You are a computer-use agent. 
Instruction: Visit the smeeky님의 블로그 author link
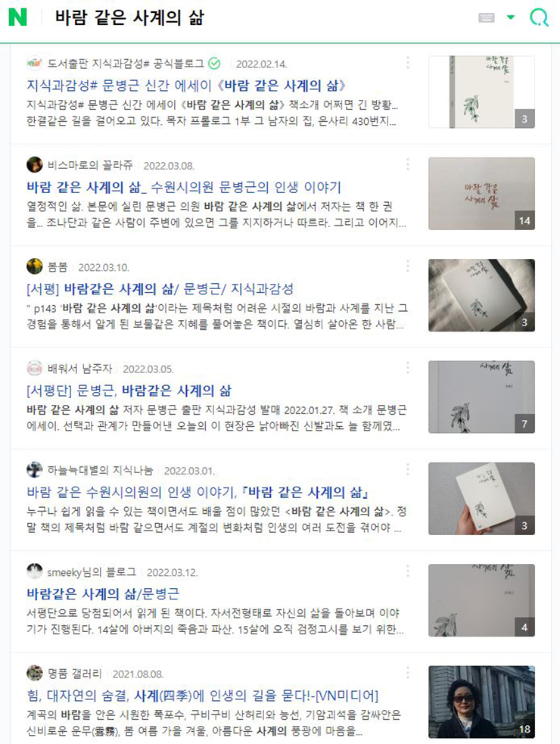pos(92,572)
